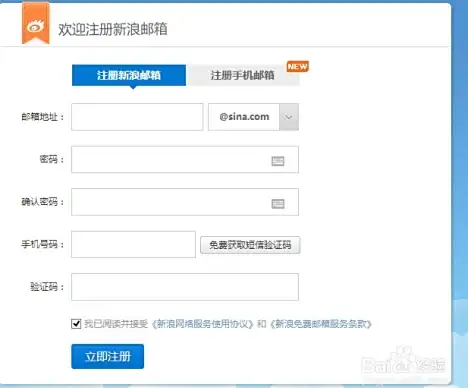The height and width of the screenshot is (388, 468).
Task: Open 新浪免费邮箱服务条款 link
Action: point(321,324)
